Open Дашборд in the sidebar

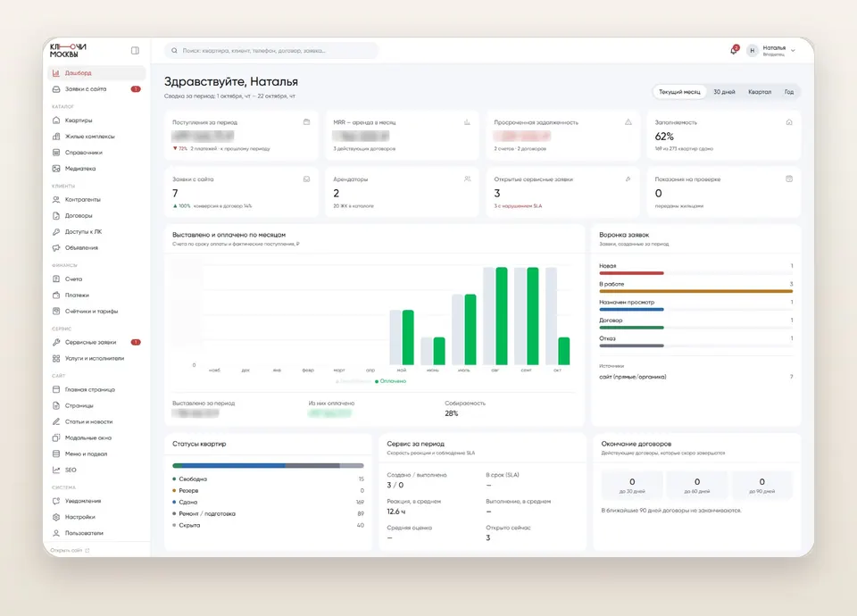pos(96,72)
